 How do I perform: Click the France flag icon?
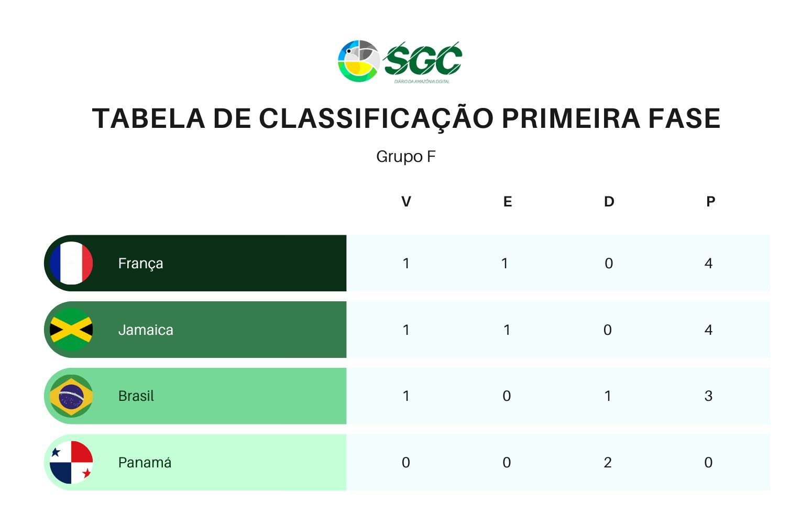pyautogui.click(x=71, y=263)
